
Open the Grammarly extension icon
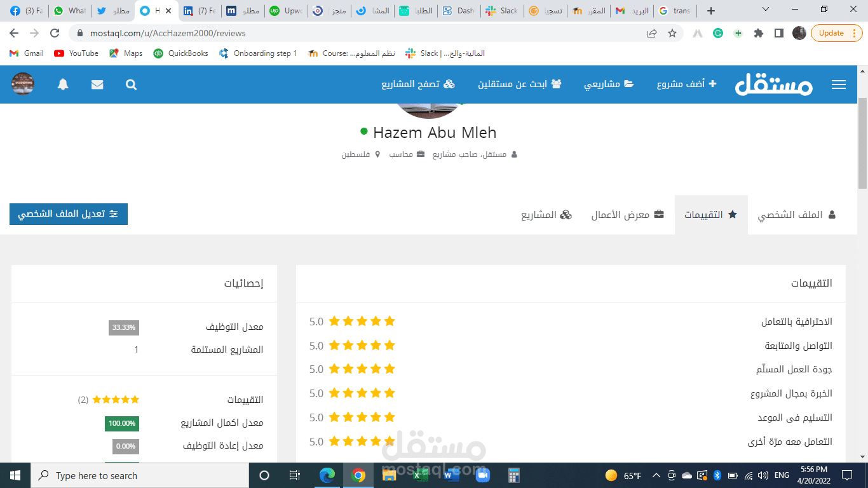(x=718, y=33)
